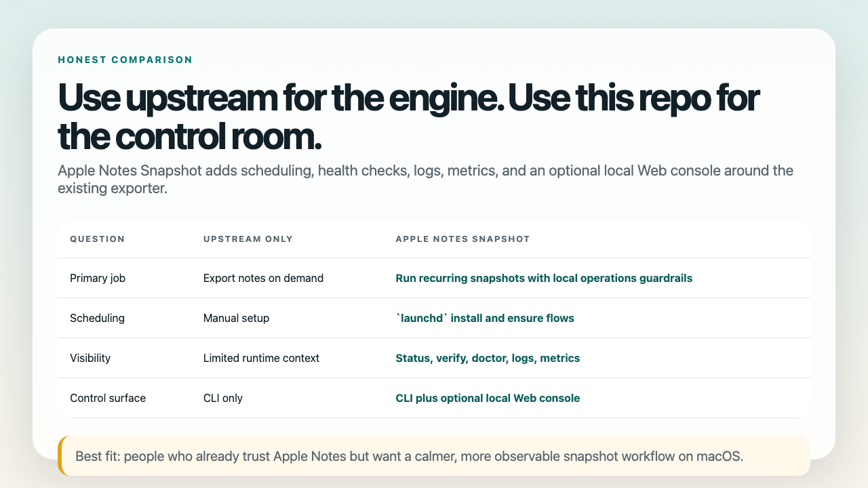This screenshot has height=488, width=868.
Task: Click the Control surface row label
Action: (108, 398)
